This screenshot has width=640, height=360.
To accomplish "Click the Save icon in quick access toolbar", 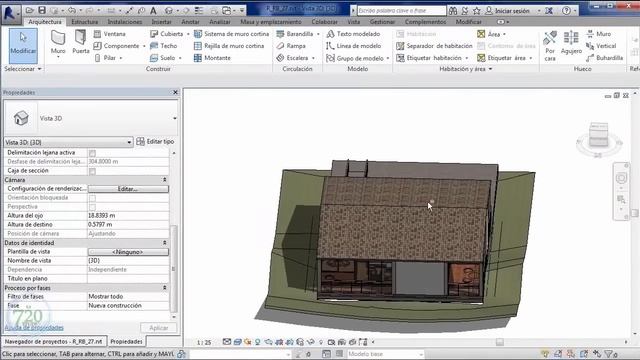I will pyautogui.click(x=42, y=10).
